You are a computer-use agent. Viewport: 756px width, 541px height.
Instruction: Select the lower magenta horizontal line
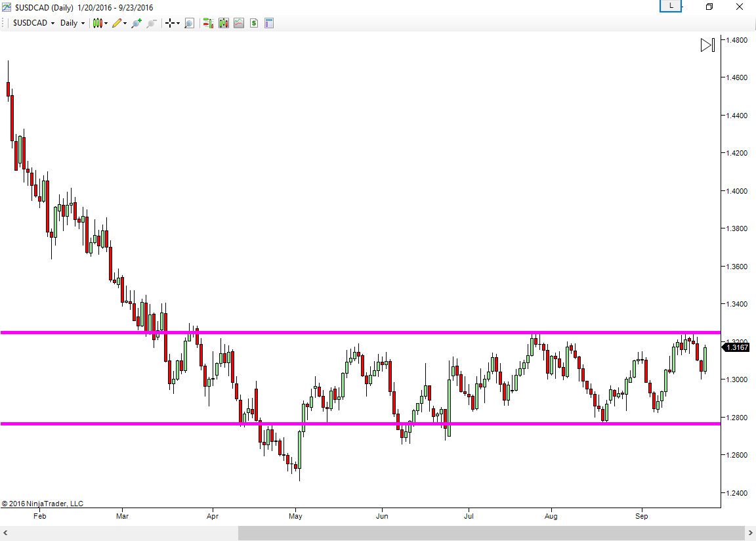(x=361, y=424)
